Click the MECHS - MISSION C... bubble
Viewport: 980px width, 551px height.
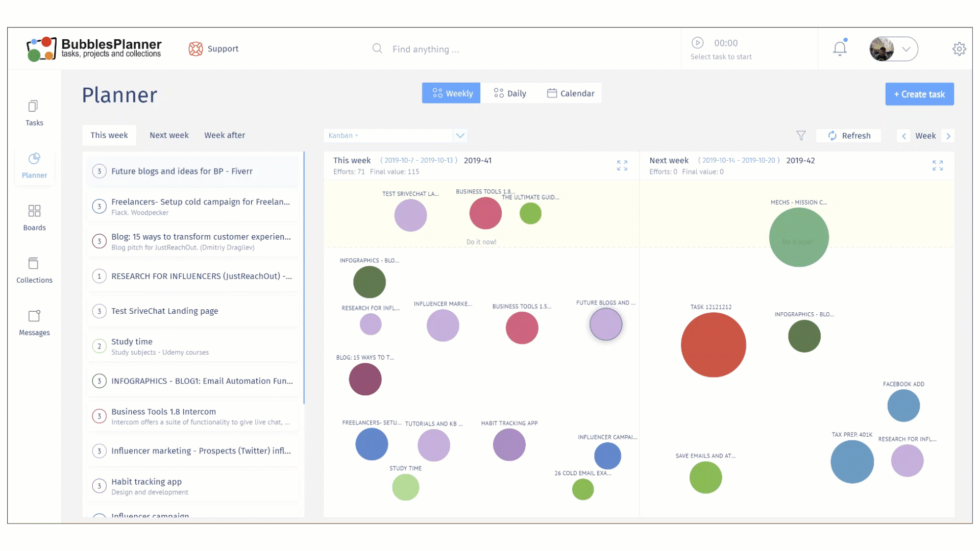(799, 237)
